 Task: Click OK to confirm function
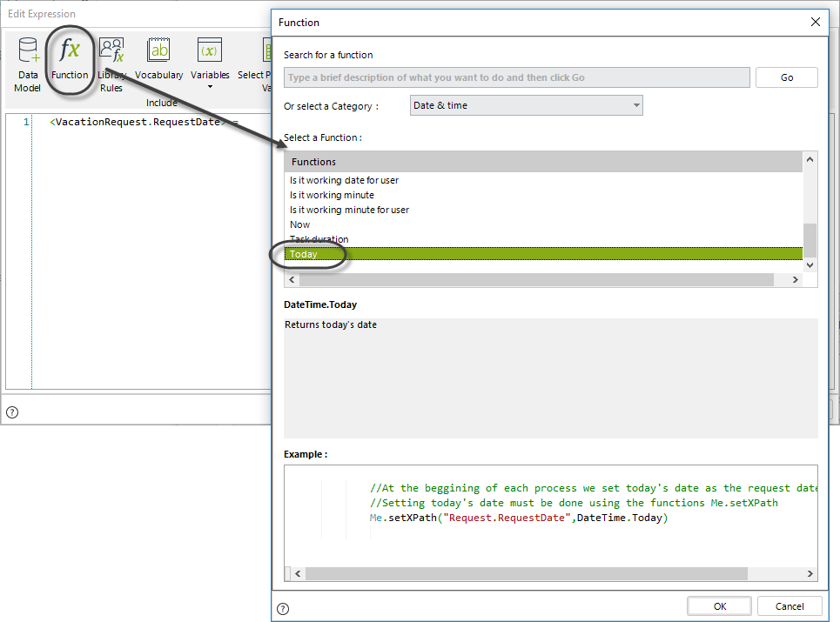[x=720, y=606]
